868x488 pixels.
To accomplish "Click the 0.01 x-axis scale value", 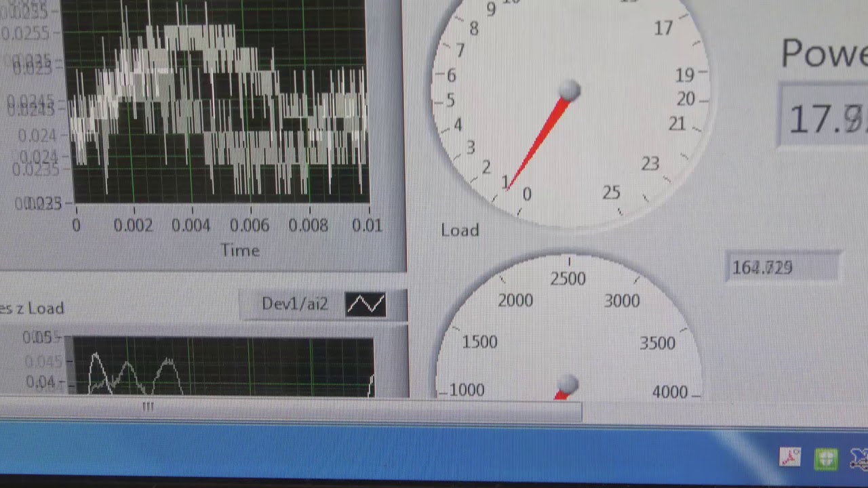I will click(x=367, y=226).
